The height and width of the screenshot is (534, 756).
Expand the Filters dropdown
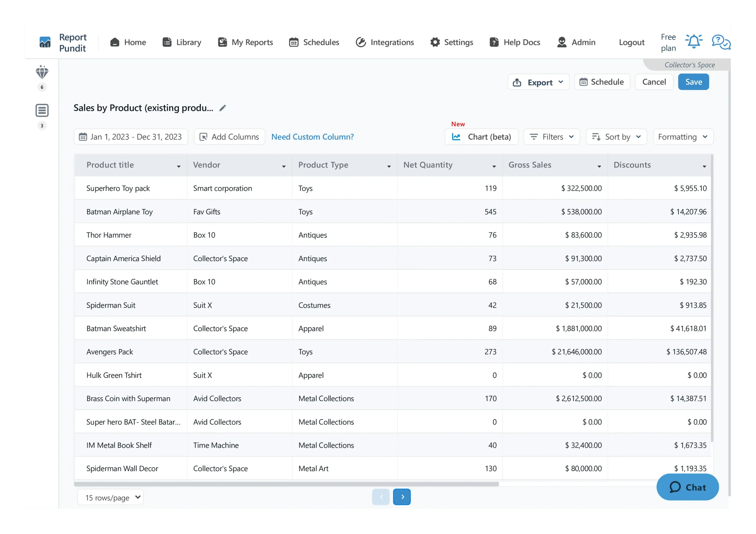pos(552,137)
